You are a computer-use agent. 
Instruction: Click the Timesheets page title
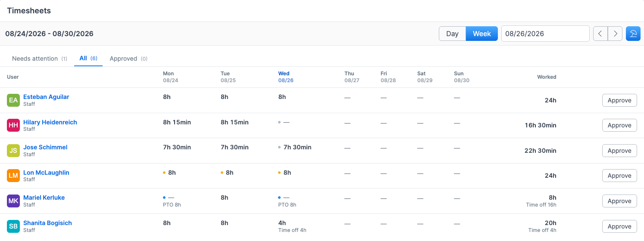(x=29, y=11)
